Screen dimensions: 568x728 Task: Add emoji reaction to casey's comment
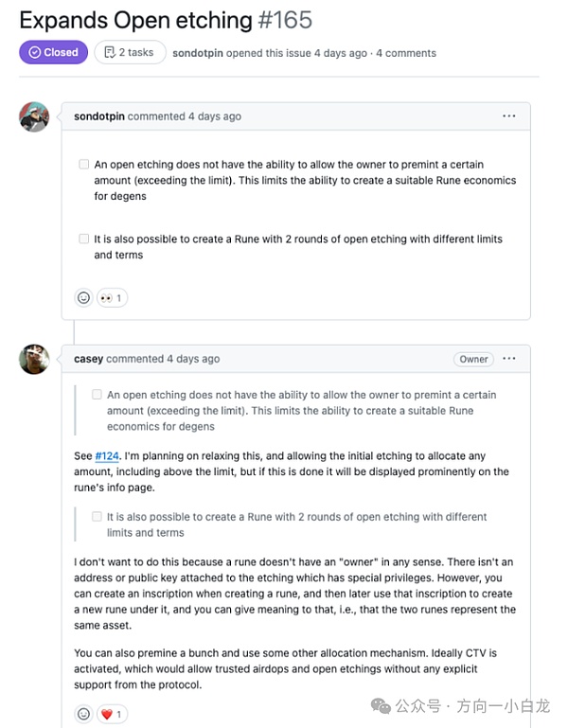pos(83,713)
